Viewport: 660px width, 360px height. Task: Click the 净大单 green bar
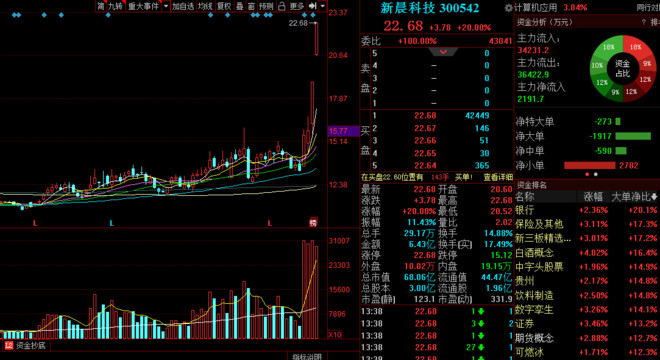pos(633,136)
